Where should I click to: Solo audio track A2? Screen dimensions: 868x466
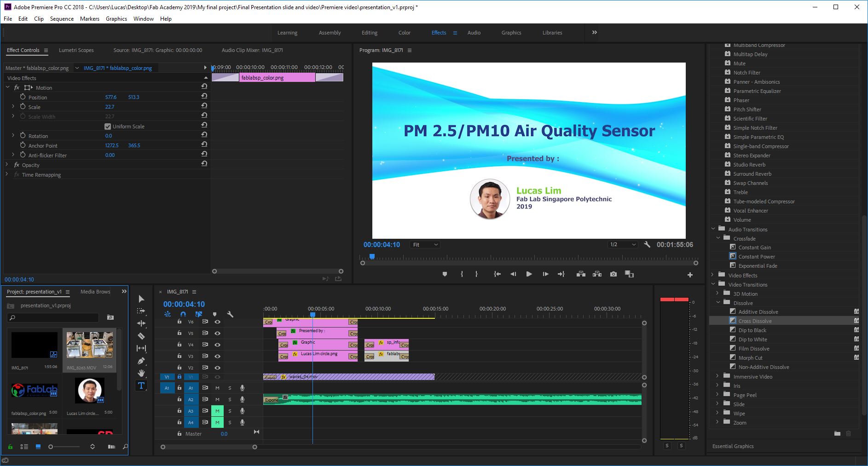230,399
